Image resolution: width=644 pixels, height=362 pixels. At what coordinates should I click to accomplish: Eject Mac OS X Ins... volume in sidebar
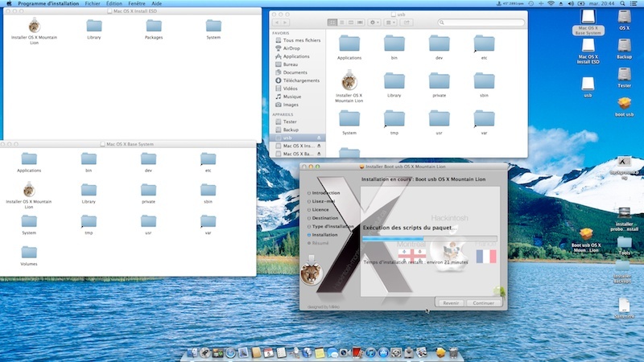319,146
